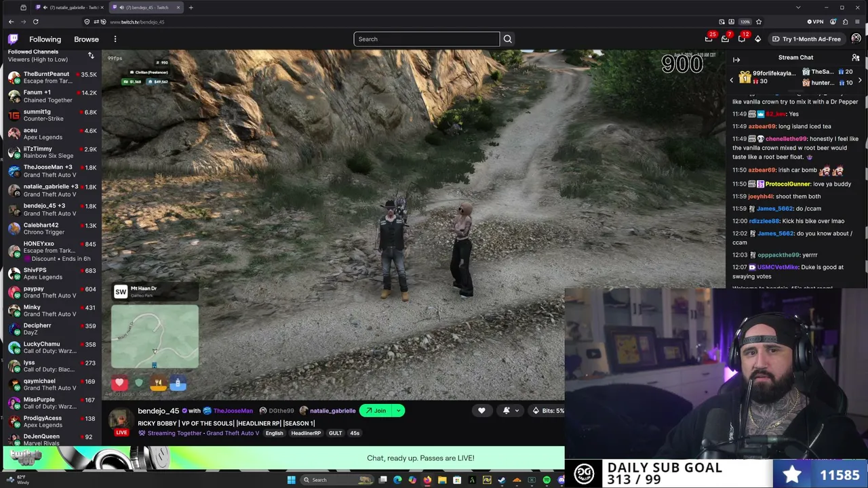Click the ShivFPS sidebar avatar
Screen dimensions: 868x488
14,273
